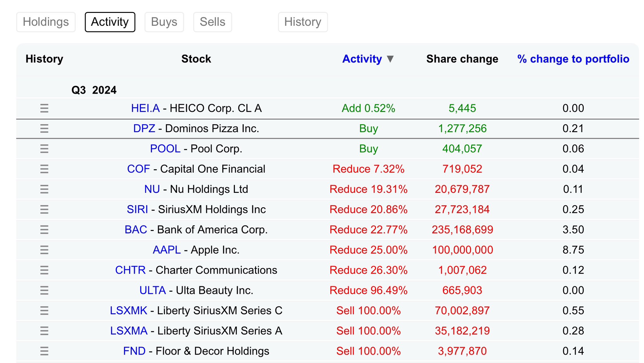Click portfolio change value 3.50
The height and width of the screenshot is (363, 644).
(573, 230)
